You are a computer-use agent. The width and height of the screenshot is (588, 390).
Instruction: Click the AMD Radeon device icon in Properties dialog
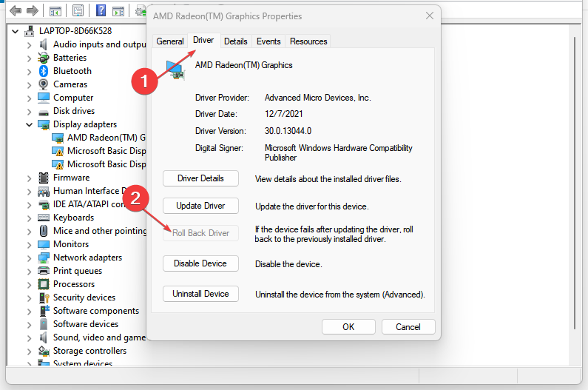pyautogui.click(x=175, y=70)
